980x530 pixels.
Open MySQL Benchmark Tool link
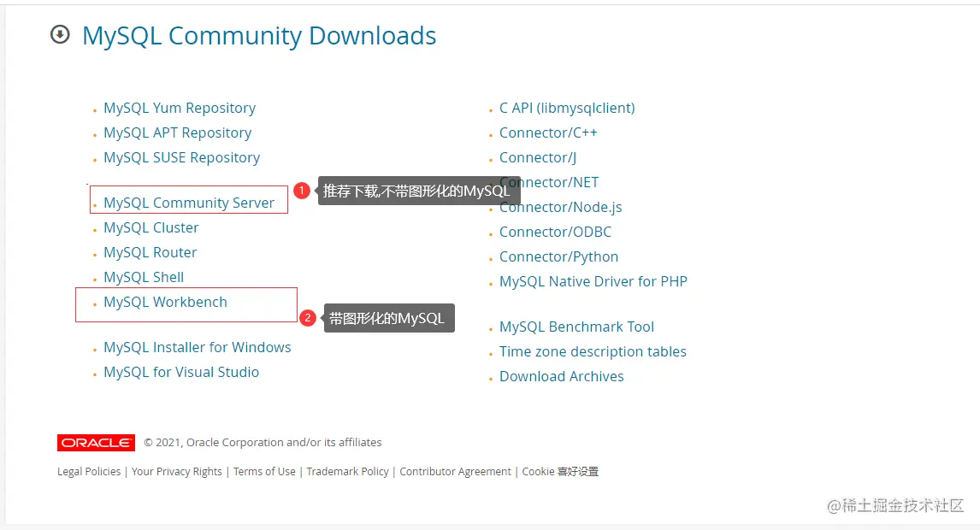pos(576,327)
